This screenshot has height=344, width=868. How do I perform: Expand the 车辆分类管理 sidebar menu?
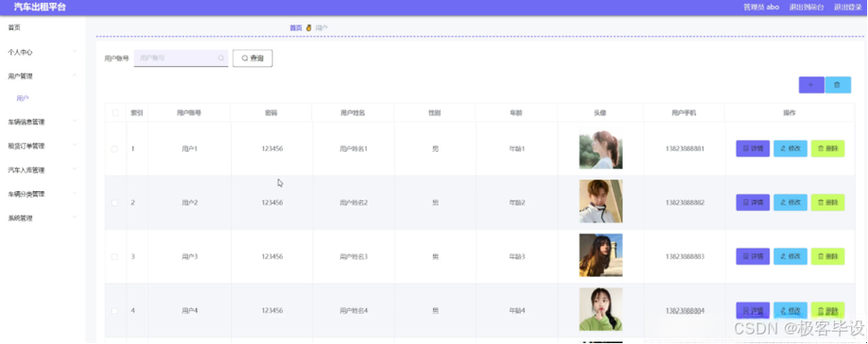(42, 194)
